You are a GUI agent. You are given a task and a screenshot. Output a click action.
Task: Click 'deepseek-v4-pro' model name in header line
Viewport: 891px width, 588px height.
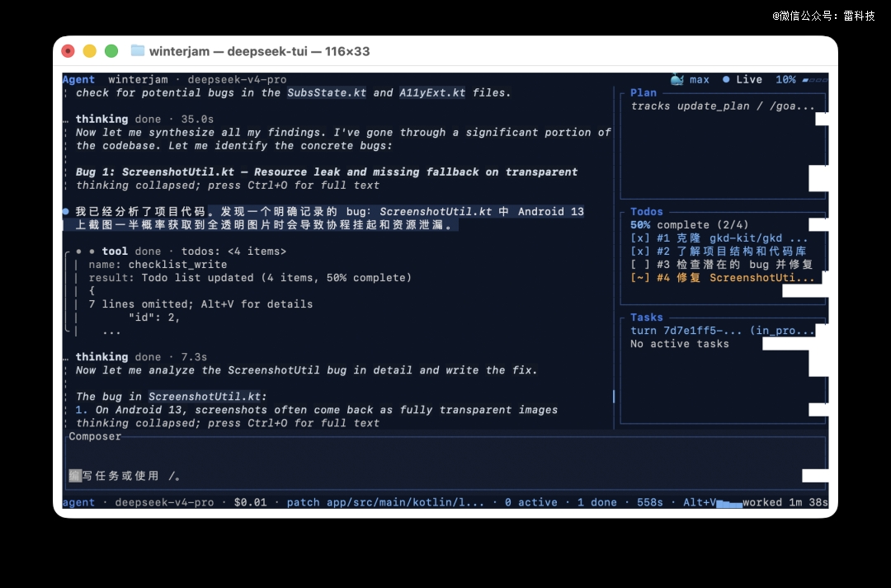pyautogui.click(x=237, y=79)
